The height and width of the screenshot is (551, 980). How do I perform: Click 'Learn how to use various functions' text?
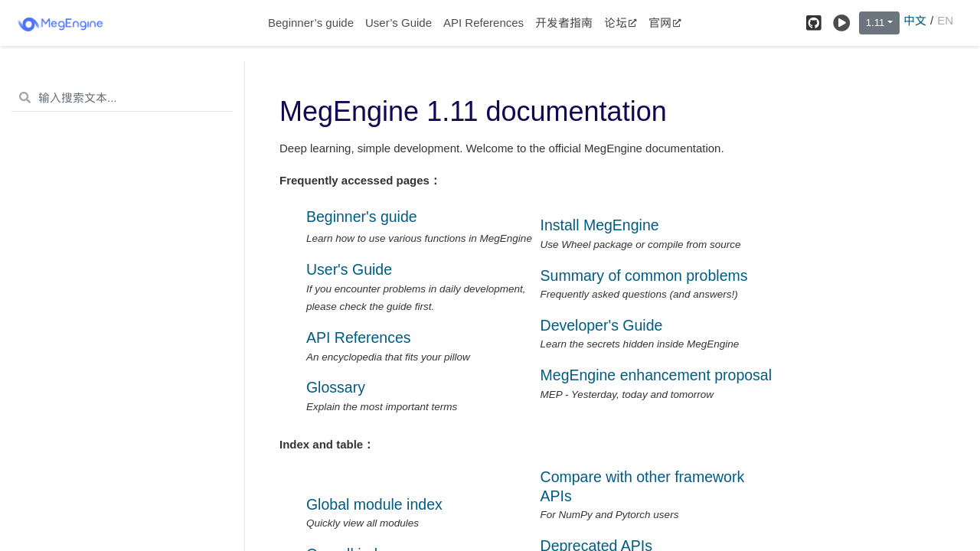pyautogui.click(x=419, y=239)
